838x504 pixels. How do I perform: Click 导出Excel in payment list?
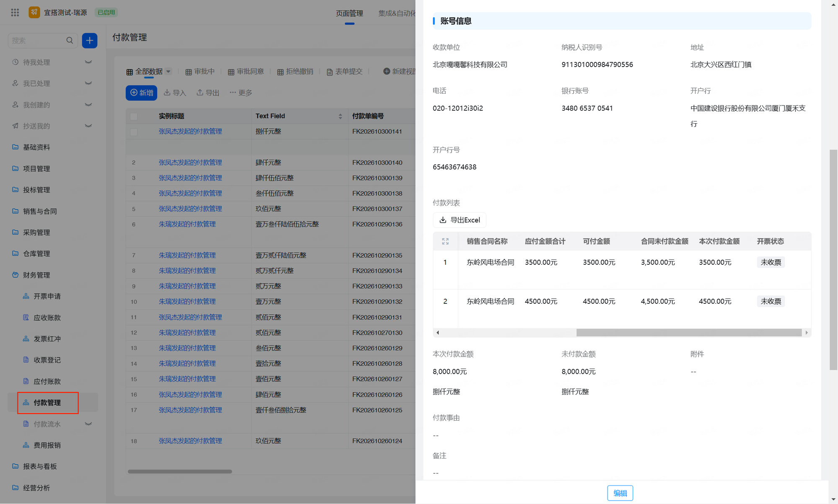pos(459,220)
